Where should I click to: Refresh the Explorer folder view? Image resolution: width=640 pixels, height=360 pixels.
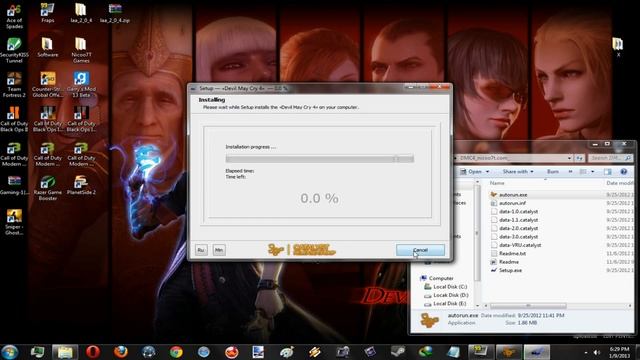click(x=579, y=158)
